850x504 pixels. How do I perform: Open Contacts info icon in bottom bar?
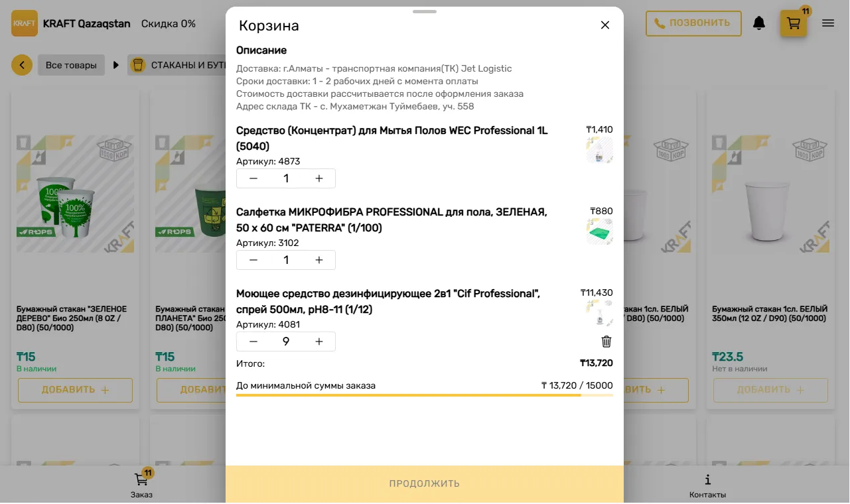(707, 485)
